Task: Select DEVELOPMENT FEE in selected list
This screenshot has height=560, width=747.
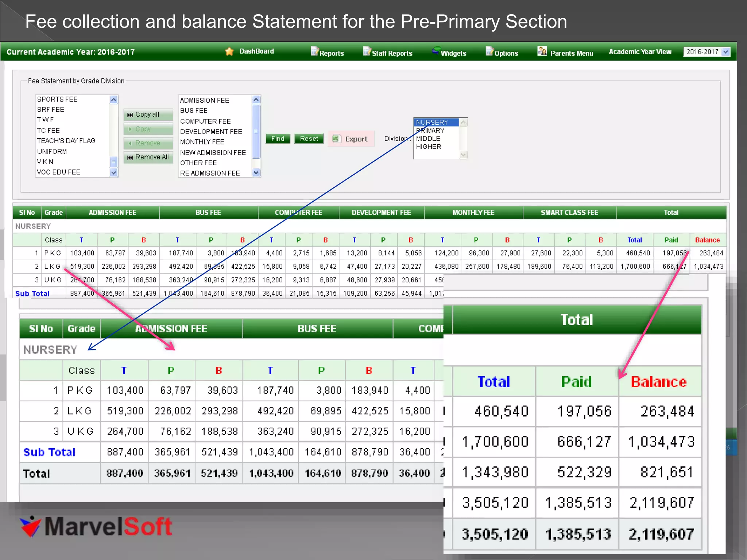Action: tap(211, 132)
